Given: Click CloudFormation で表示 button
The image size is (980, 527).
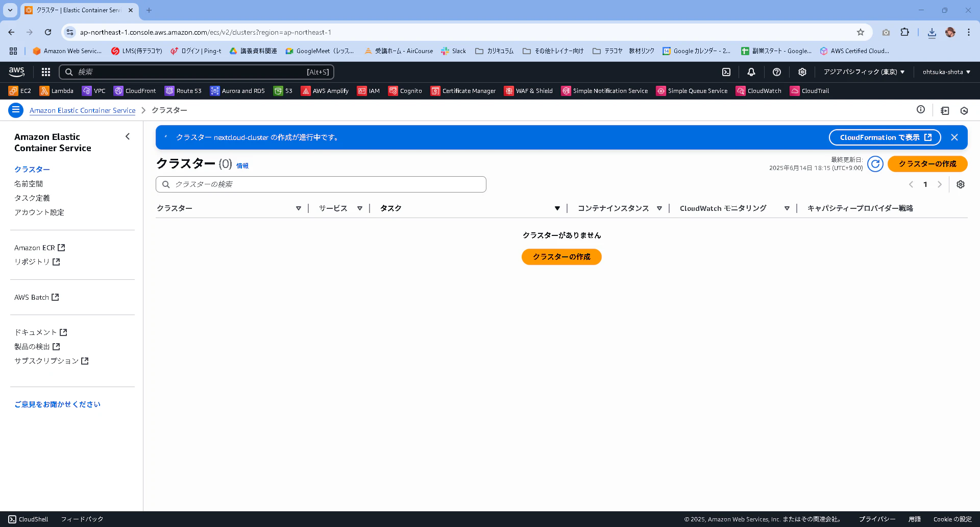Looking at the screenshot, I should point(885,137).
